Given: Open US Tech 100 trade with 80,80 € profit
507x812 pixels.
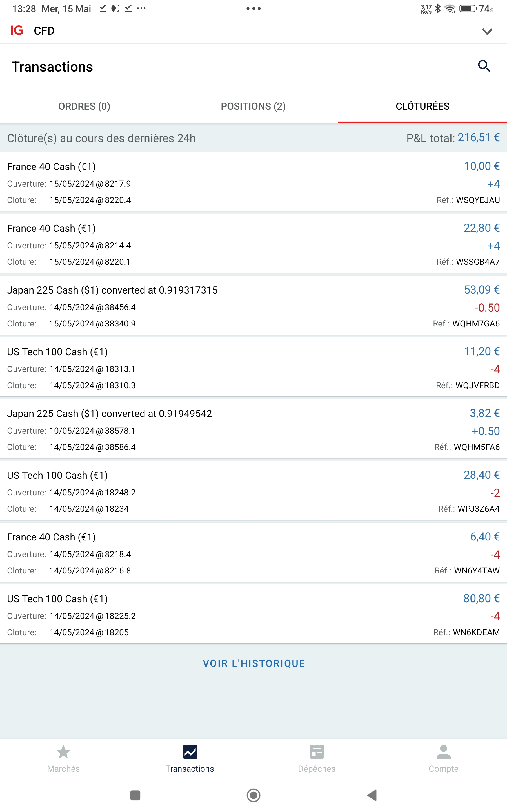Looking at the screenshot, I should coord(253,615).
